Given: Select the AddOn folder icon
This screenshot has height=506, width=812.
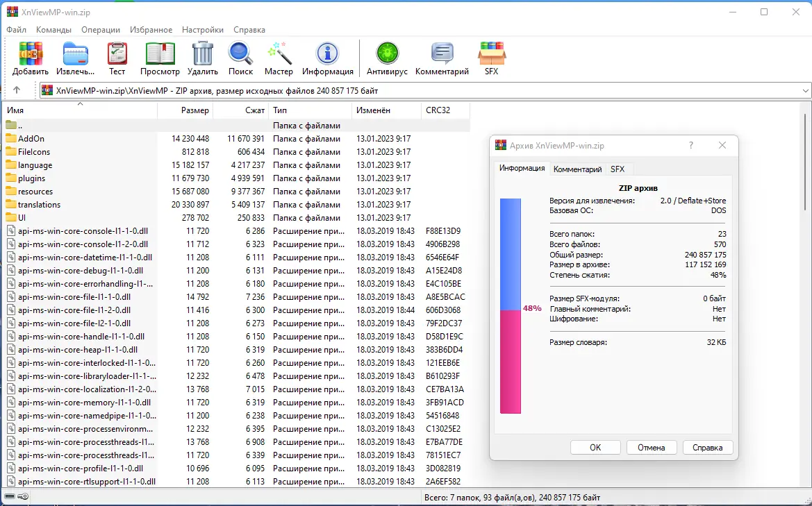Looking at the screenshot, I should click(11, 138).
